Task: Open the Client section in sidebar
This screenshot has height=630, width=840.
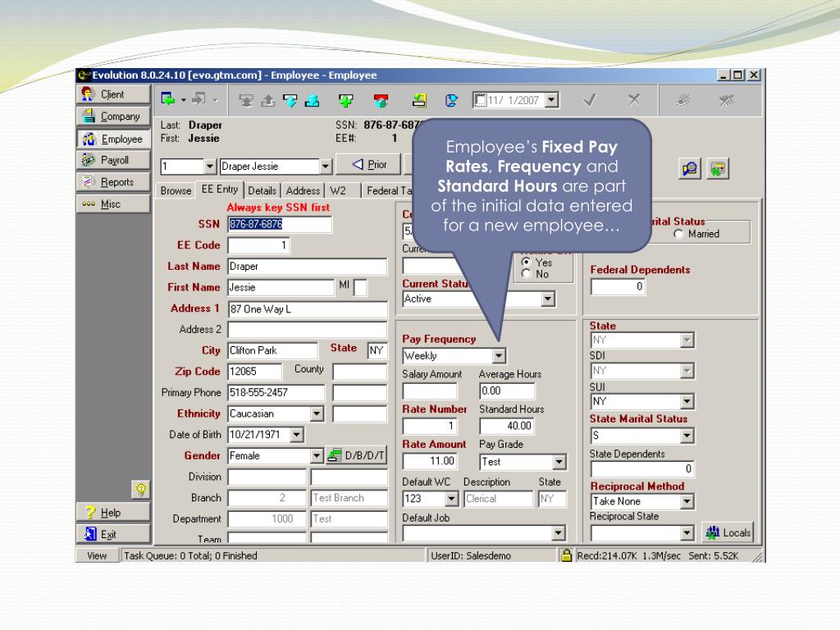Action: coord(113,94)
